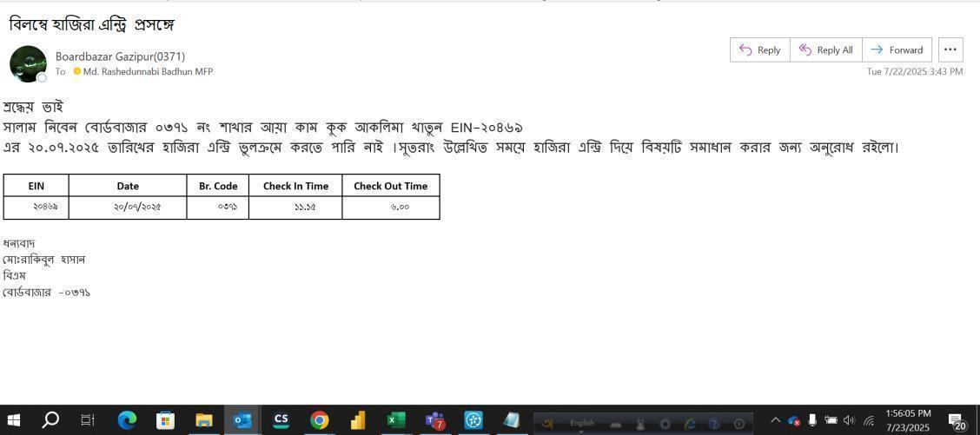The height and width of the screenshot is (435, 980).
Task: Open Google Chrome from taskbar
Action: 319,421
